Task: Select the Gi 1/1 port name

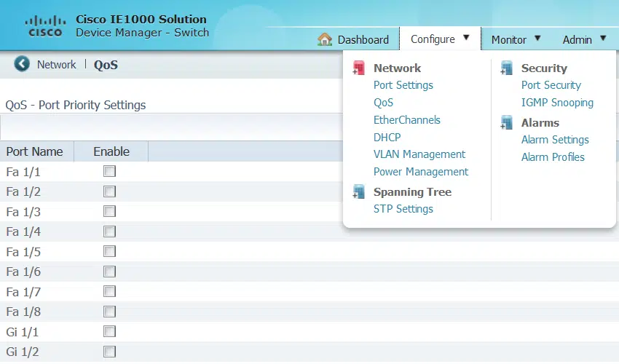Action: tap(22, 332)
